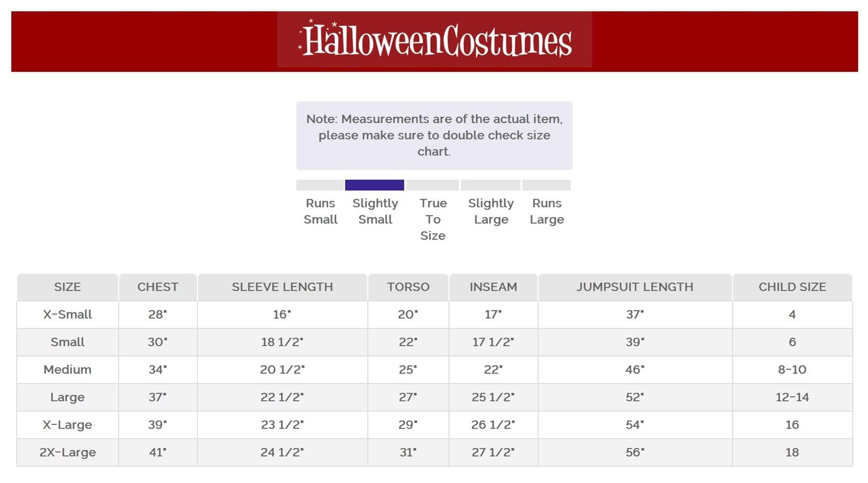The width and height of the screenshot is (868, 483).
Task: Click the Runs Small fit bar
Action: [320, 185]
